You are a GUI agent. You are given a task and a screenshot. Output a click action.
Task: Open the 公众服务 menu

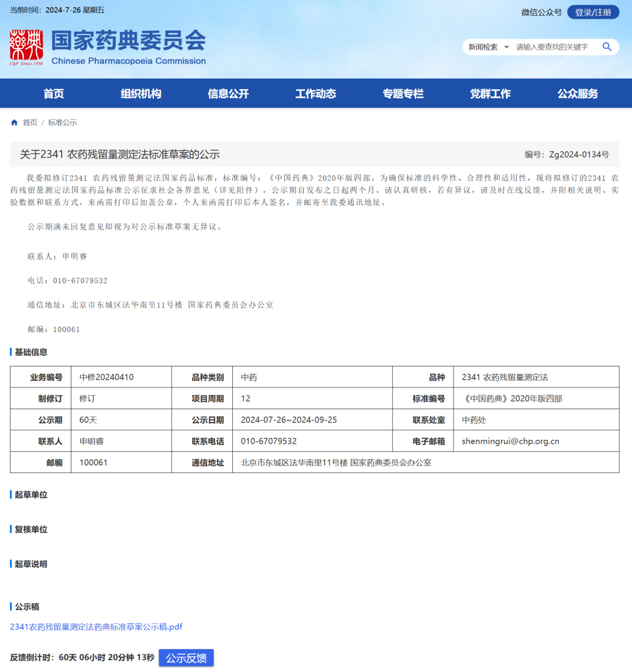pyautogui.click(x=578, y=93)
